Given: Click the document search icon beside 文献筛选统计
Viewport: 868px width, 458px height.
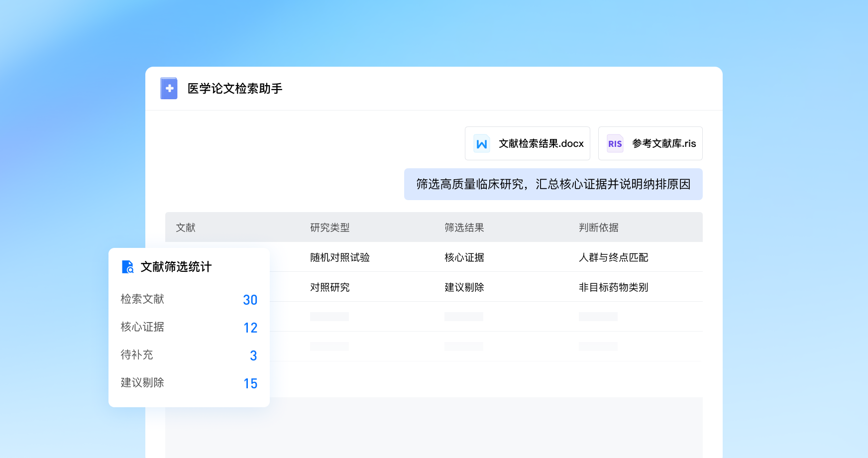Looking at the screenshot, I should pyautogui.click(x=128, y=267).
